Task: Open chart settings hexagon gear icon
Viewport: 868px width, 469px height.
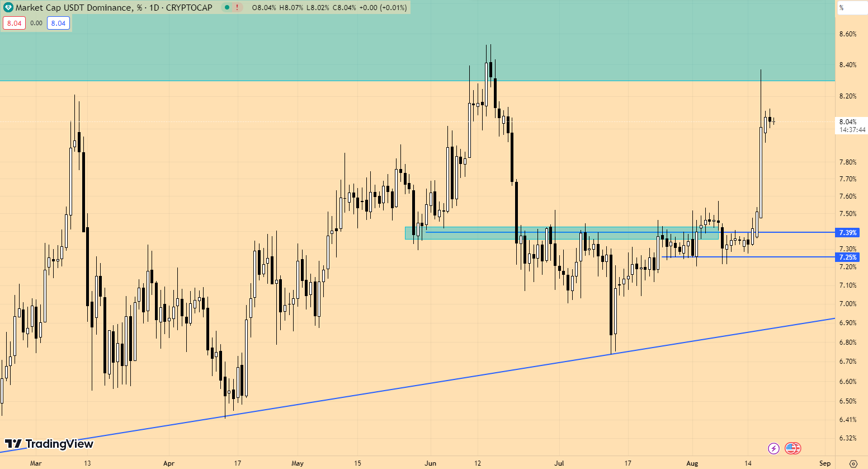Action: 853,463
